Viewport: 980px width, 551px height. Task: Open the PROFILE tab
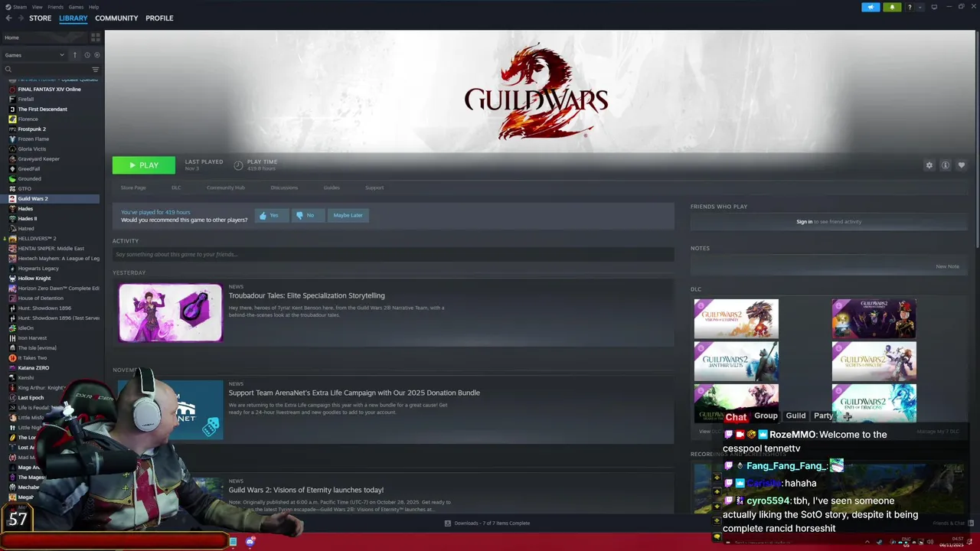point(159,18)
